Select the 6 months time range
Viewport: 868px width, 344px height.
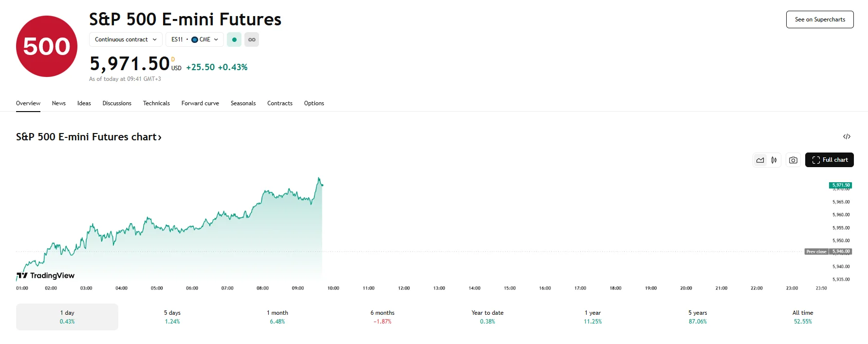pyautogui.click(x=382, y=317)
